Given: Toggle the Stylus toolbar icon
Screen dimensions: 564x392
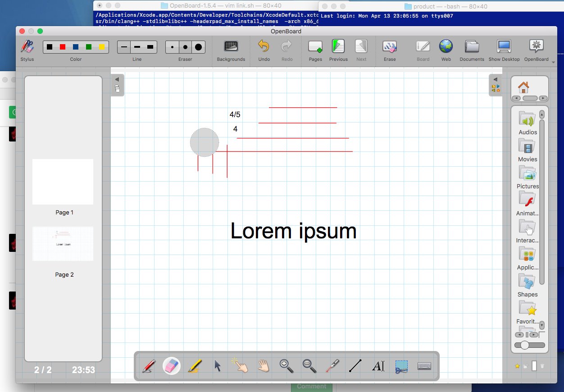Looking at the screenshot, I should (27, 47).
